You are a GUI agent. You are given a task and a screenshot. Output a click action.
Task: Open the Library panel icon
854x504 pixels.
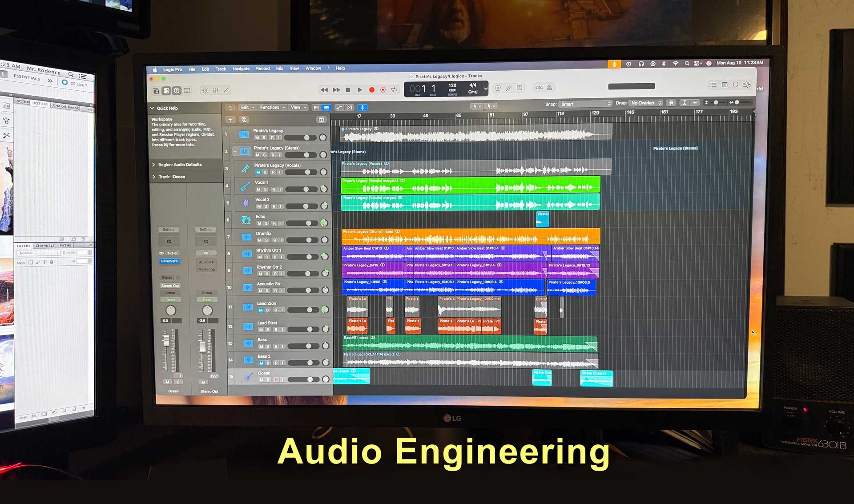156,91
